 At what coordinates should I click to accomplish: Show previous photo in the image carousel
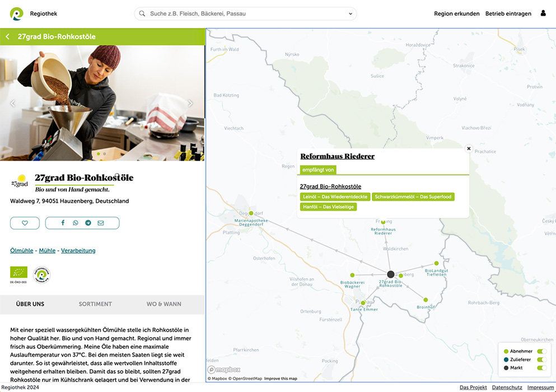tap(13, 103)
